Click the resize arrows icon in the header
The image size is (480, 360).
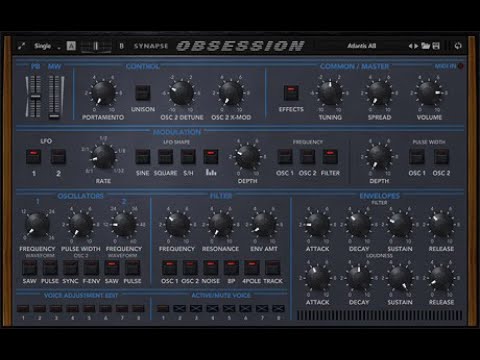click(x=22, y=46)
